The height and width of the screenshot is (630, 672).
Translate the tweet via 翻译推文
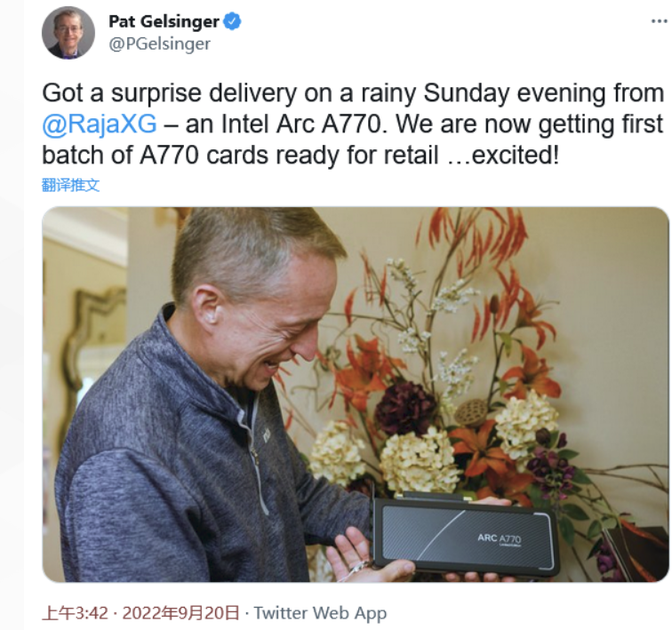click(71, 185)
